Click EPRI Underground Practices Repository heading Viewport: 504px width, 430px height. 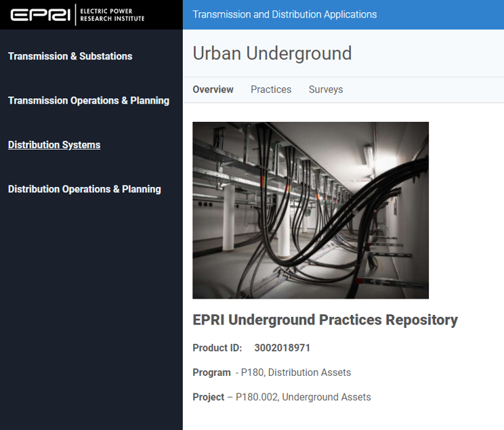(x=325, y=320)
